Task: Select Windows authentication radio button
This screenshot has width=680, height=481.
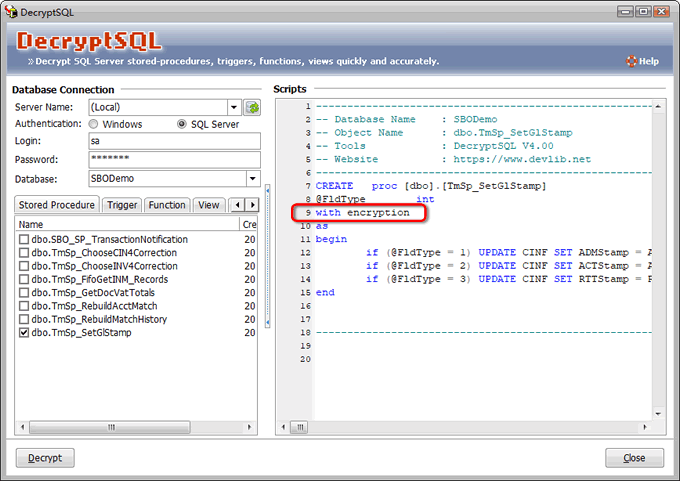Action: click(x=93, y=124)
